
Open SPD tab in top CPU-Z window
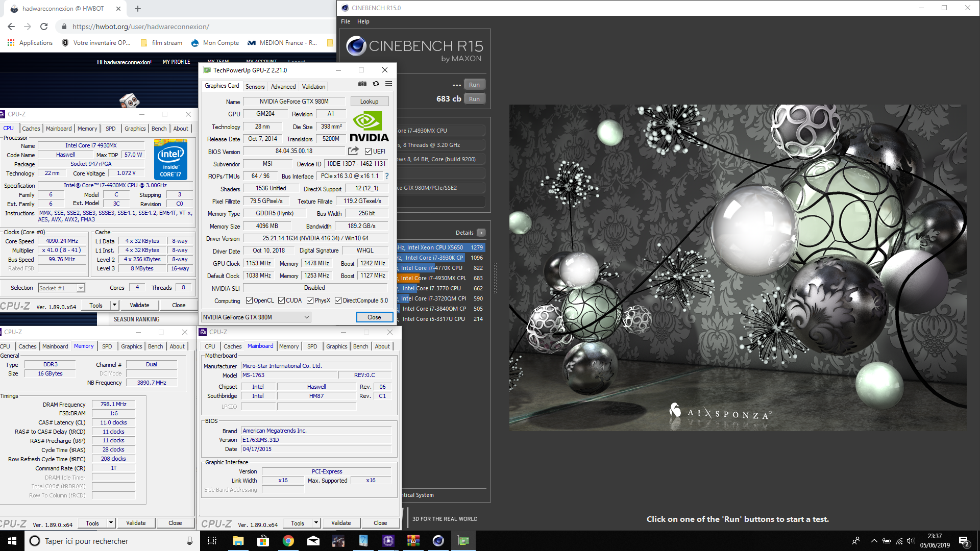tap(110, 129)
